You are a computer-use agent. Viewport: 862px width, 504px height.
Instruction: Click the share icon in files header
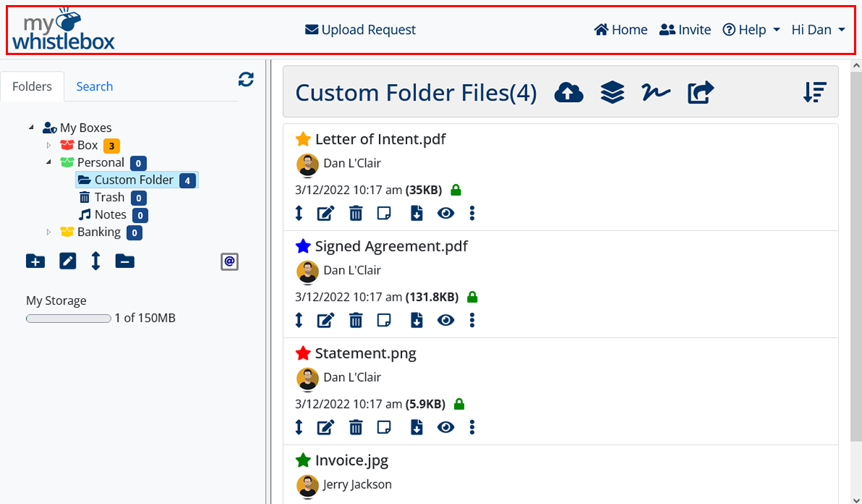700,92
